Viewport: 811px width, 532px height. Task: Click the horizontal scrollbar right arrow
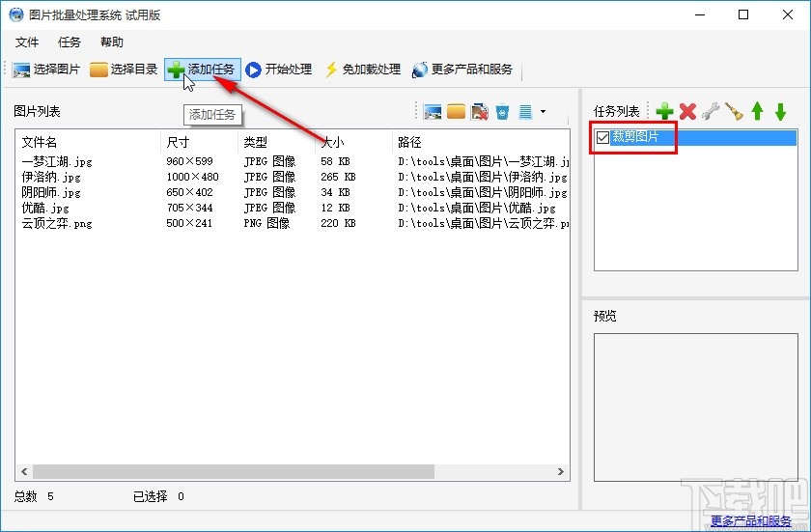(561, 471)
